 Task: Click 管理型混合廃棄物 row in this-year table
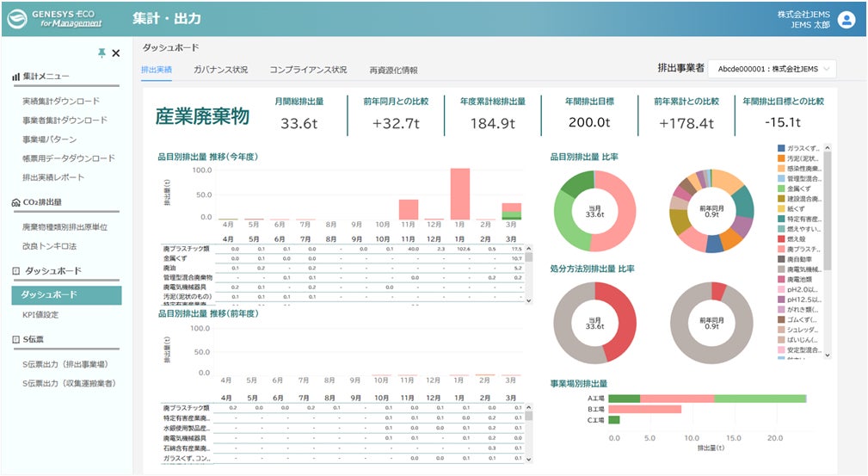(x=342, y=278)
